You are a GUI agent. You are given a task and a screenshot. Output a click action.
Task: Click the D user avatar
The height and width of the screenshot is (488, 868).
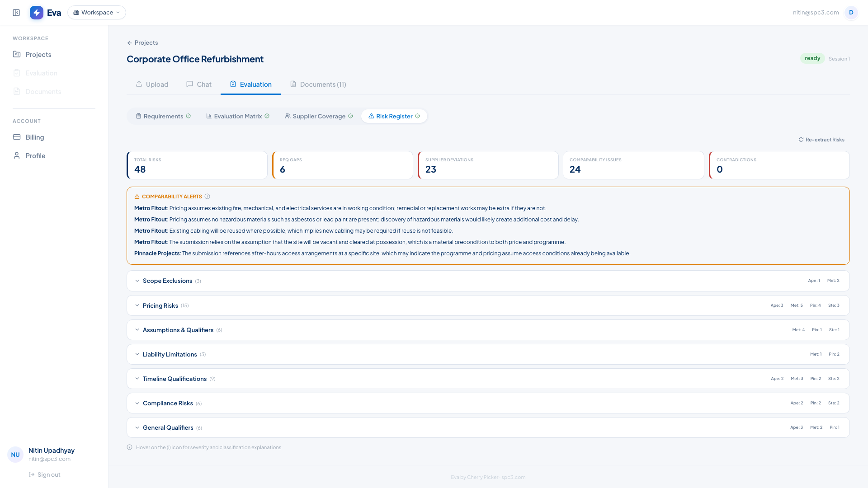[x=851, y=13]
